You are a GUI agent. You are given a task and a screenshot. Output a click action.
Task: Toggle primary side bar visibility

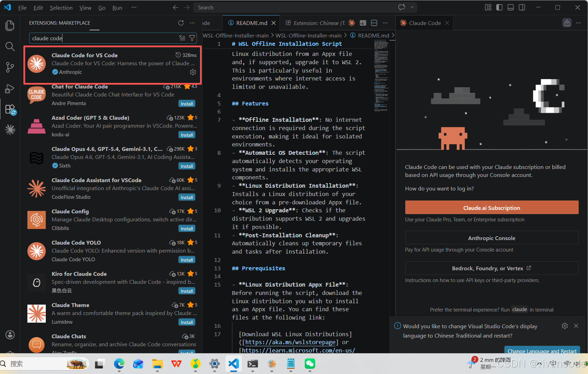point(499,7)
